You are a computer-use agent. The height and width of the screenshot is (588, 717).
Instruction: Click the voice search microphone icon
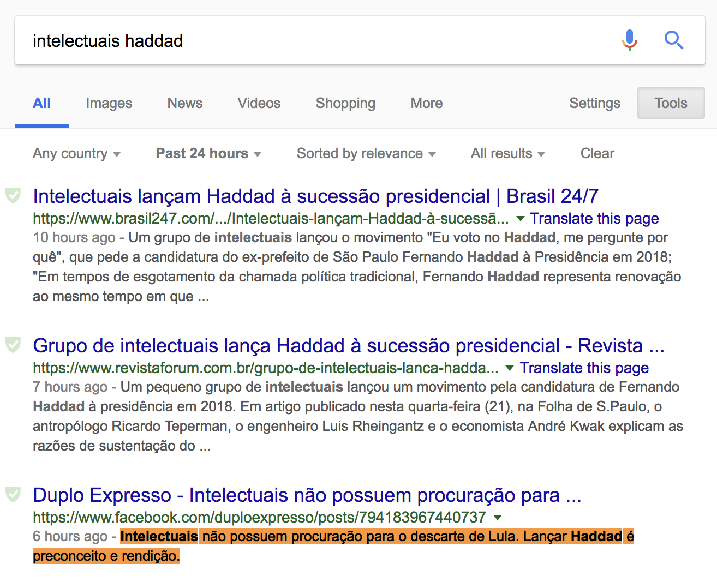[629, 40]
